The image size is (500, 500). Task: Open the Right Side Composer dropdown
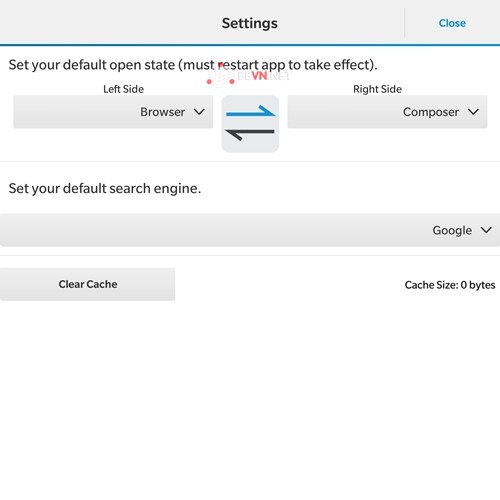(387, 112)
